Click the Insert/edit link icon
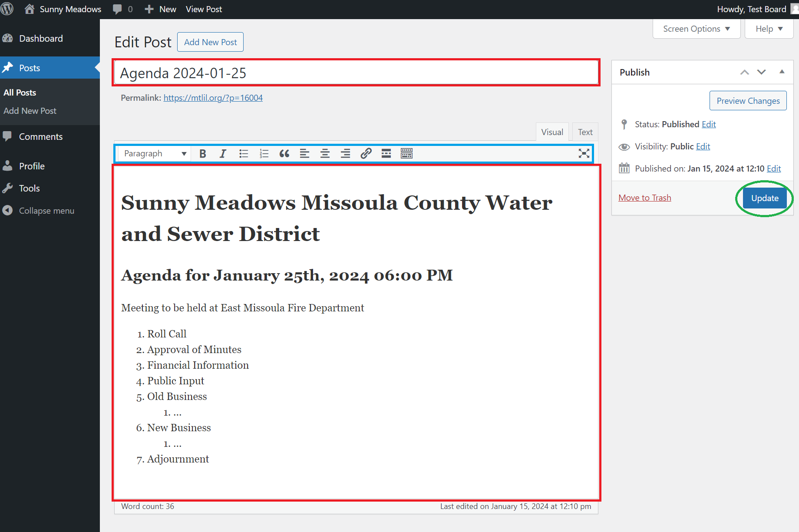 pyautogui.click(x=366, y=153)
